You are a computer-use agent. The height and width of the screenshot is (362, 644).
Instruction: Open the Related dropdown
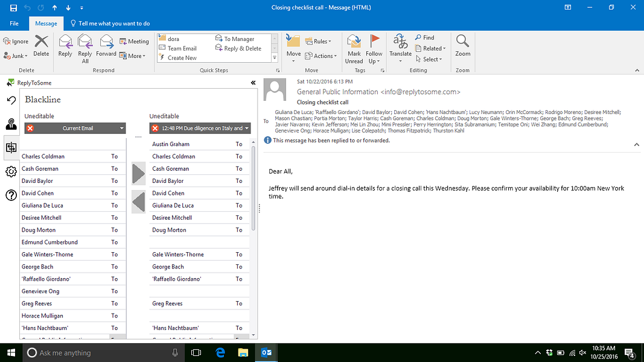click(430, 48)
